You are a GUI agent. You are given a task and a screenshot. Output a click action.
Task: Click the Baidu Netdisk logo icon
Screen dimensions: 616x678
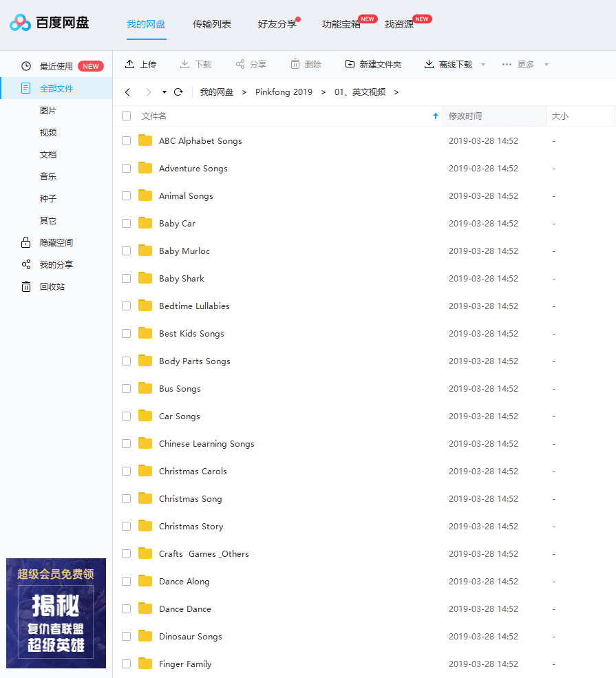pyautogui.click(x=21, y=23)
